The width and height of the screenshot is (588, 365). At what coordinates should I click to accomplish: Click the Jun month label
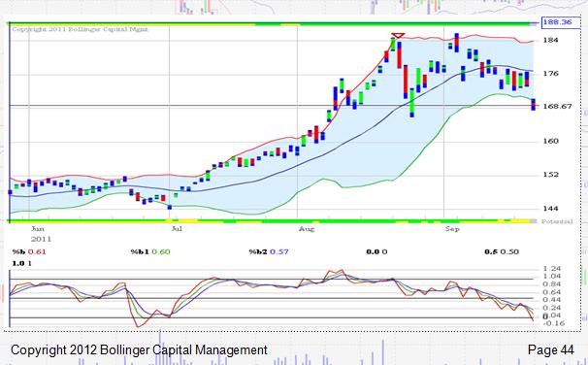pyautogui.click(x=38, y=229)
